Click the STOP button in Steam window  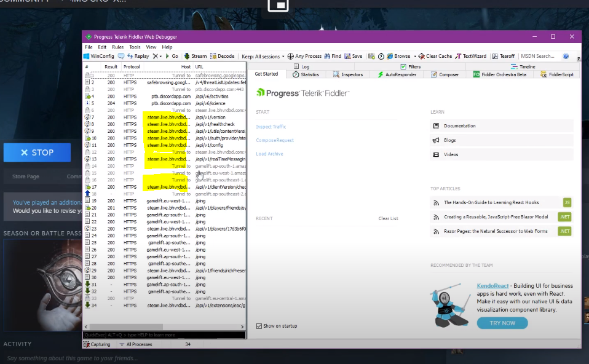(x=37, y=152)
